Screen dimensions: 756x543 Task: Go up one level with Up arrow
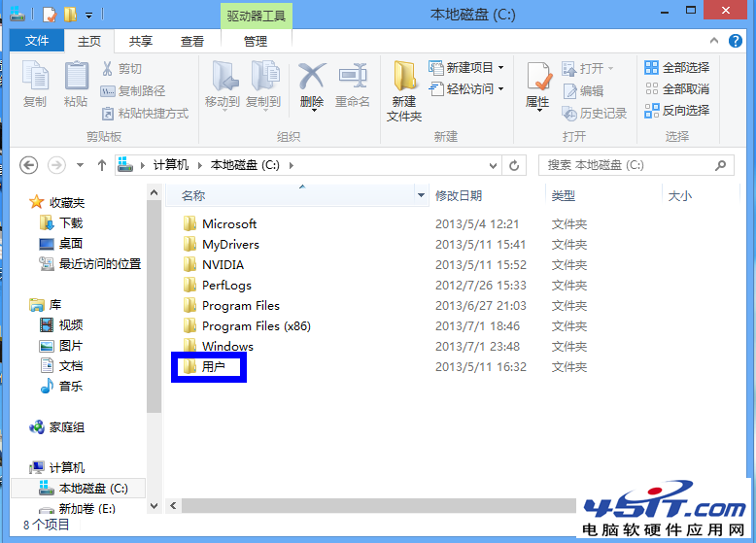pos(101,165)
